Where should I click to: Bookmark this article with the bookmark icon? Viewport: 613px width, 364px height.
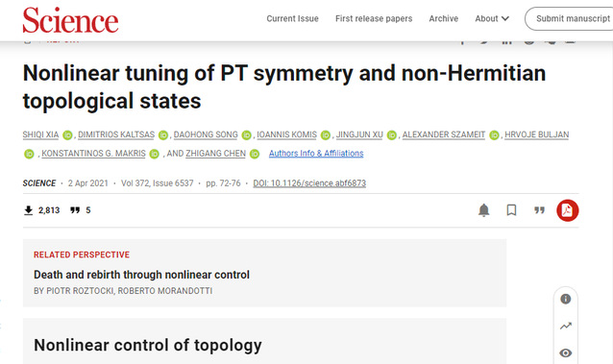click(511, 210)
